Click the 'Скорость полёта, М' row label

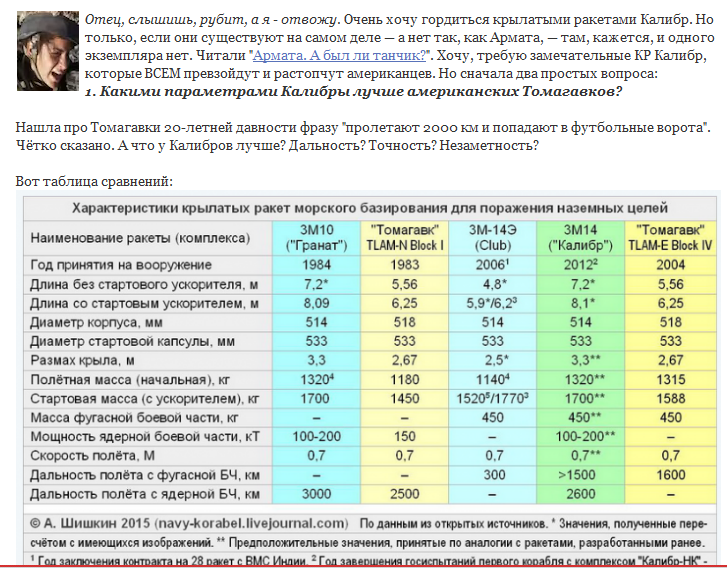click(104, 456)
